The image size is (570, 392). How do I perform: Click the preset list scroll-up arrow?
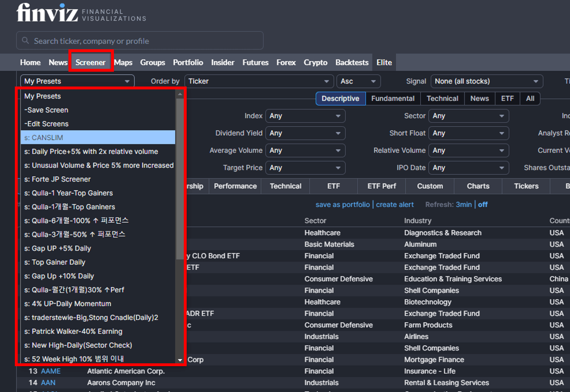[180, 94]
